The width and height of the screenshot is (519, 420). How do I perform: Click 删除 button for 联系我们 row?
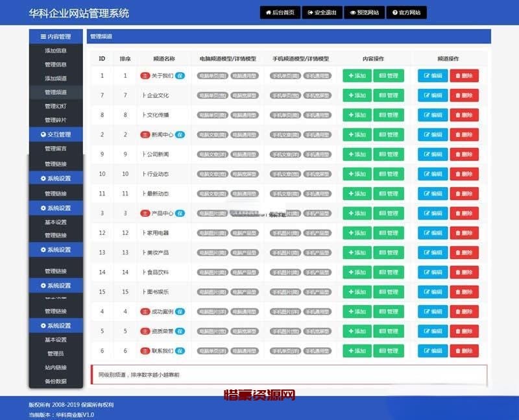click(x=464, y=351)
